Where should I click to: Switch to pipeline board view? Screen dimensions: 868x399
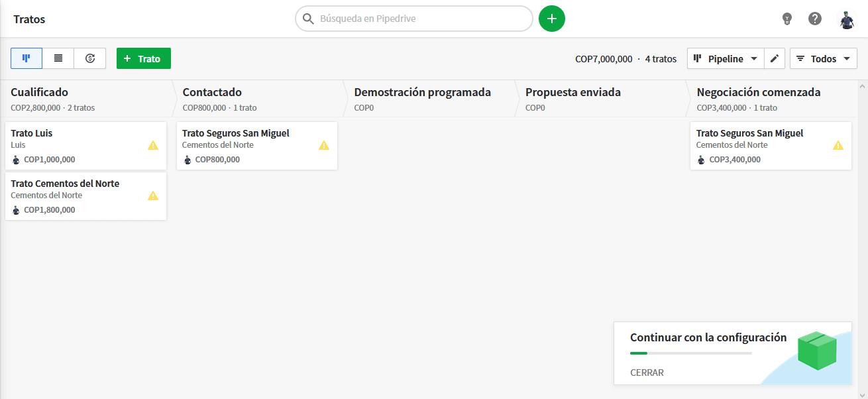click(x=27, y=58)
